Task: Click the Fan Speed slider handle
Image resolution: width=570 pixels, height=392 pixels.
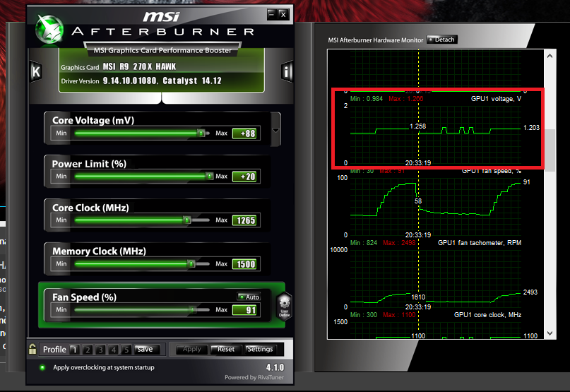Action: 192,309
